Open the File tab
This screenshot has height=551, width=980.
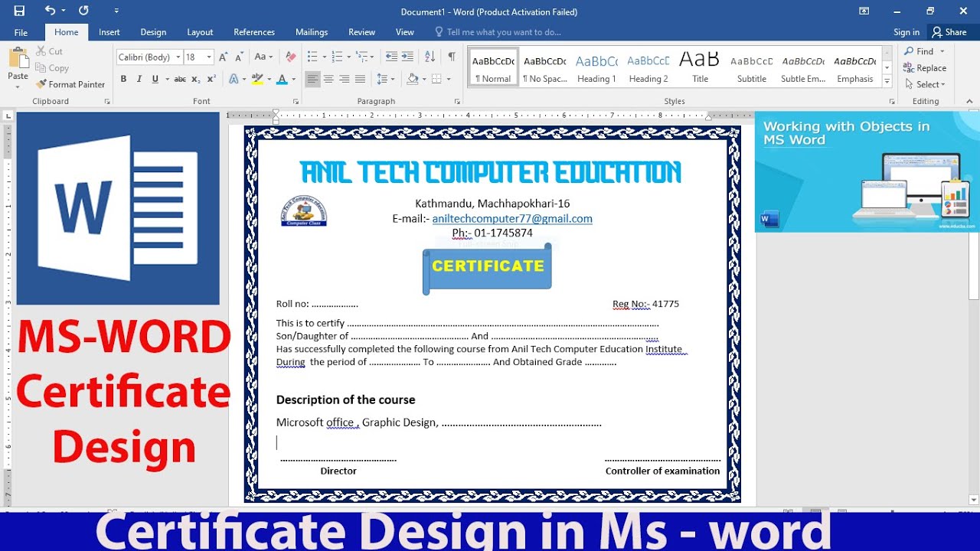pos(21,32)
